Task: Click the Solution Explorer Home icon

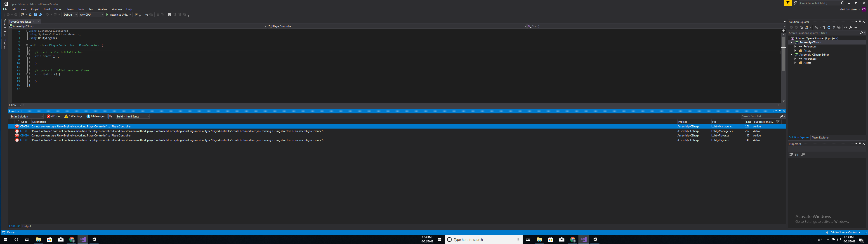Action: (801, 27)
